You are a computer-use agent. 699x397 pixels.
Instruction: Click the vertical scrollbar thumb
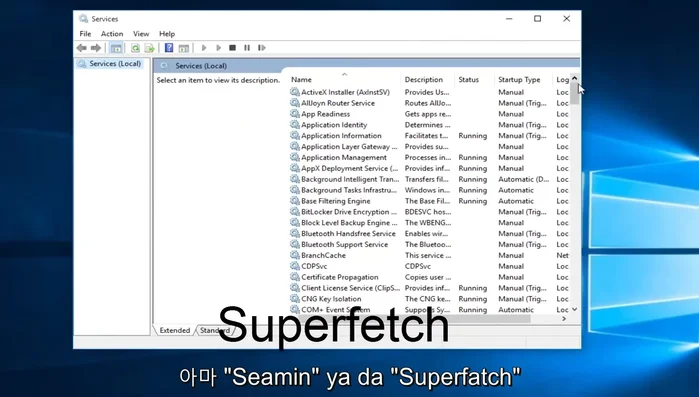pos(575,94)
